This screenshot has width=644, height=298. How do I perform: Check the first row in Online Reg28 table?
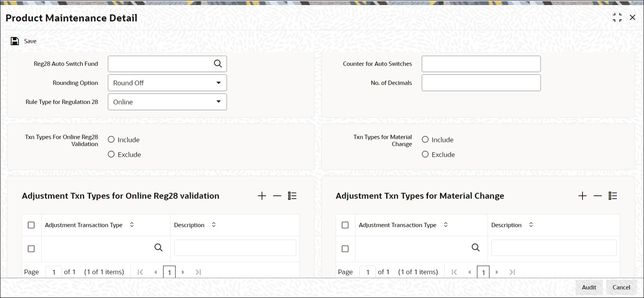31,249
